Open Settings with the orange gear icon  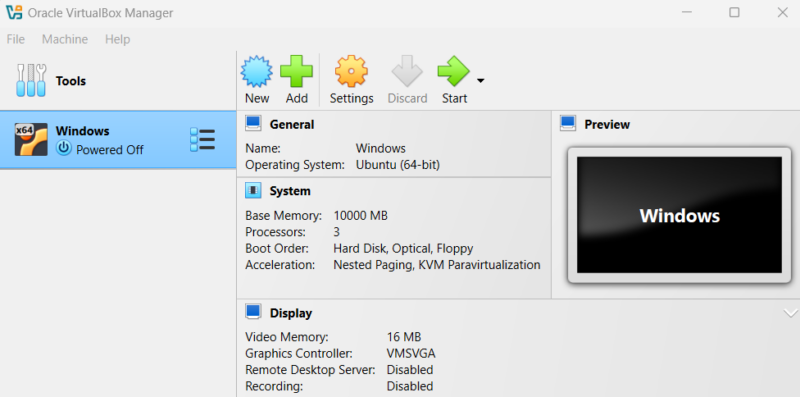(351, 71)
